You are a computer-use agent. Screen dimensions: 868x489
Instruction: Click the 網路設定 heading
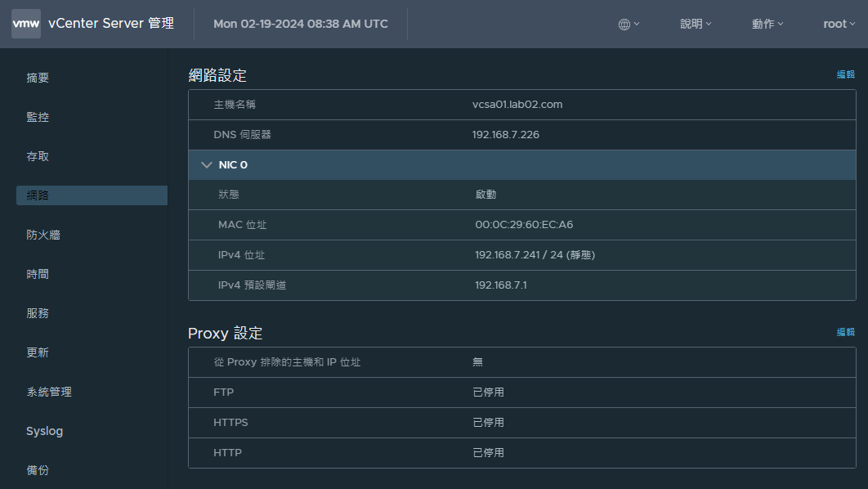tap(217, 75)
